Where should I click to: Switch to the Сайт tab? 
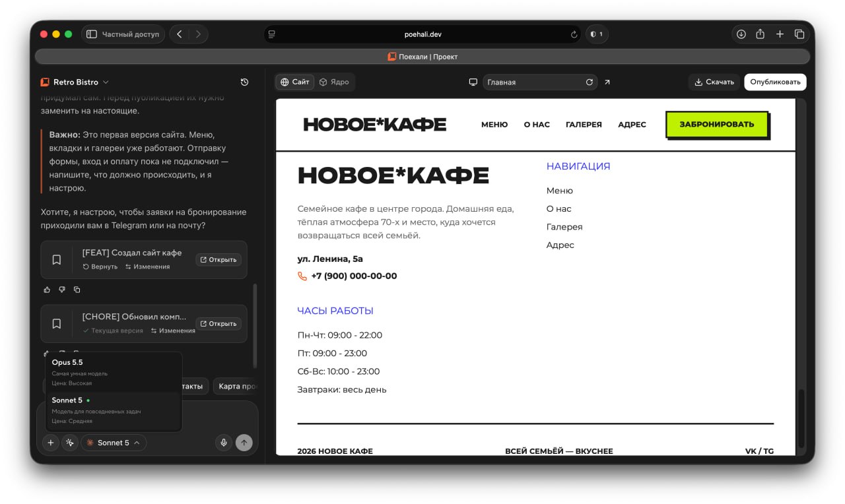(295, 82)
